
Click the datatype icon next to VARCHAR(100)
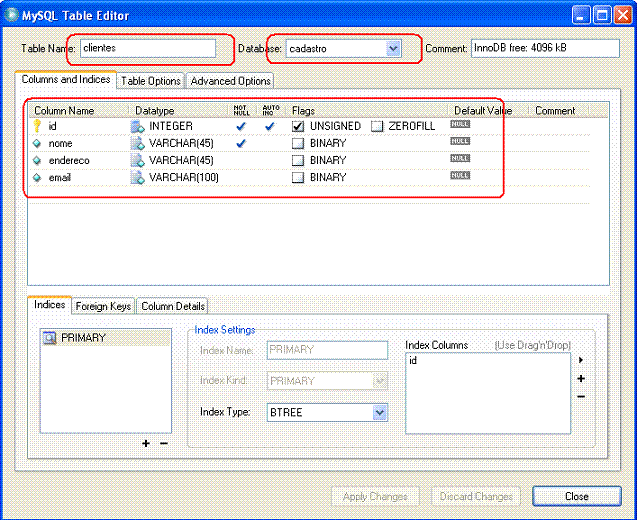click(138, 178)
